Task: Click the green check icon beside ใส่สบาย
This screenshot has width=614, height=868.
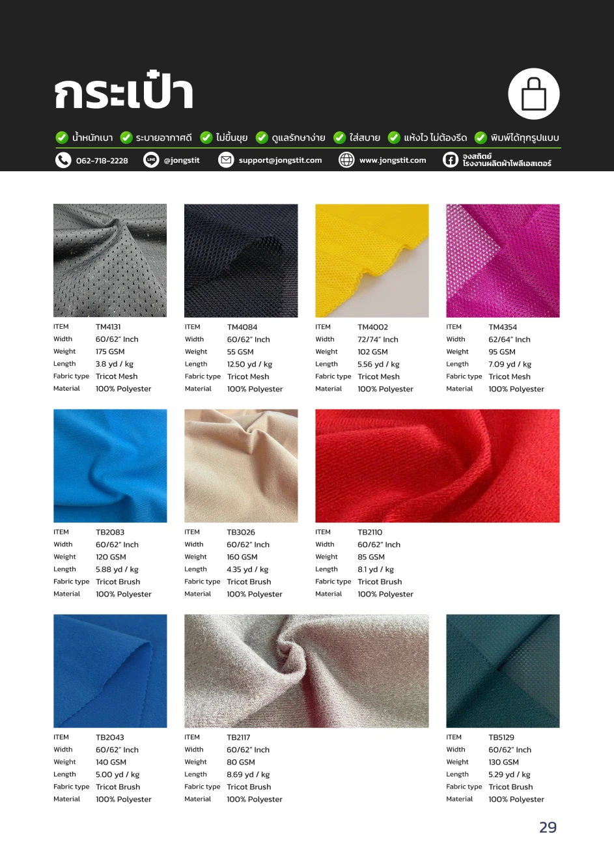Action: point(339,137)
